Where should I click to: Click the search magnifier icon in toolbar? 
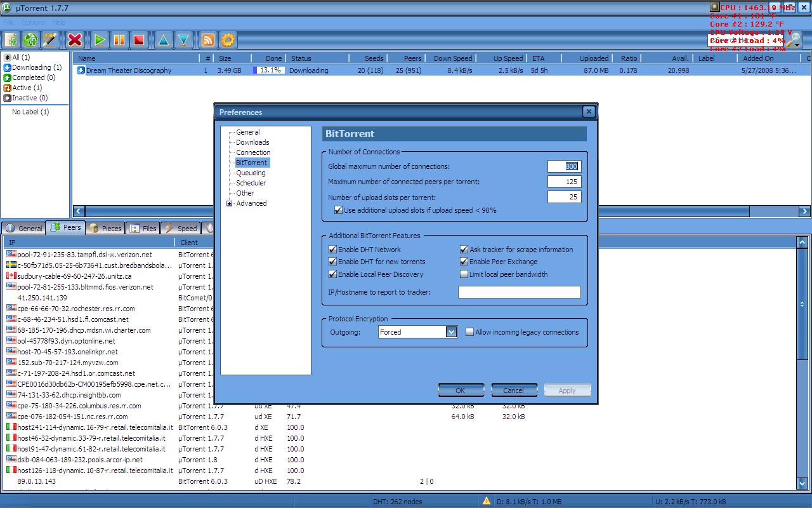[793, 41]
